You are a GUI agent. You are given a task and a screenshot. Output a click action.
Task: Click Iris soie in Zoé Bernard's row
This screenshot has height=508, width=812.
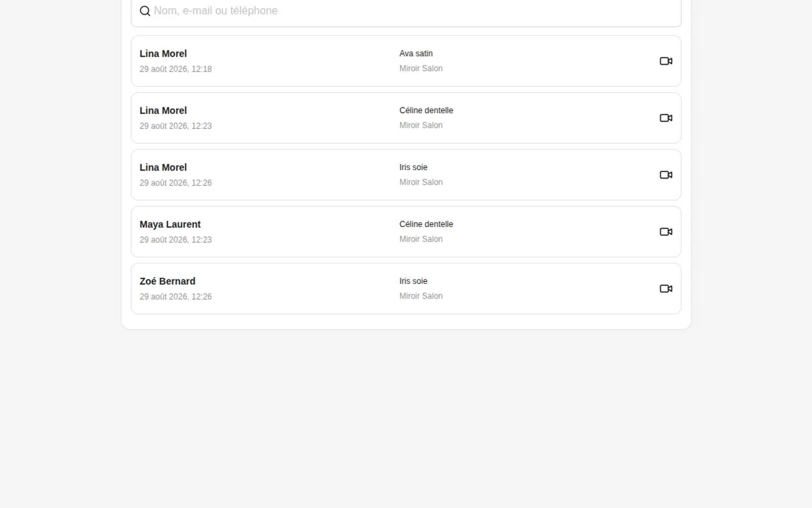[x=414, y=281]
